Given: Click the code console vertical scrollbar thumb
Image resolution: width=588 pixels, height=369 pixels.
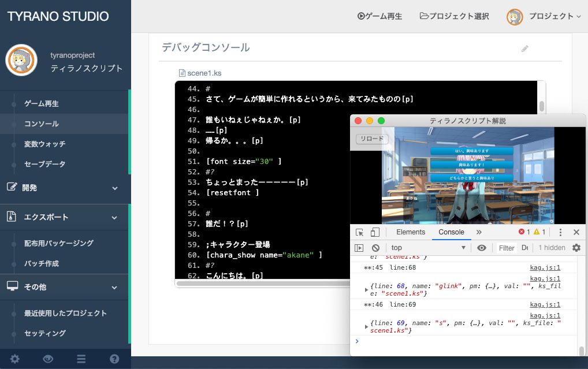Looking at the screenshot, I should click(541, 106).
